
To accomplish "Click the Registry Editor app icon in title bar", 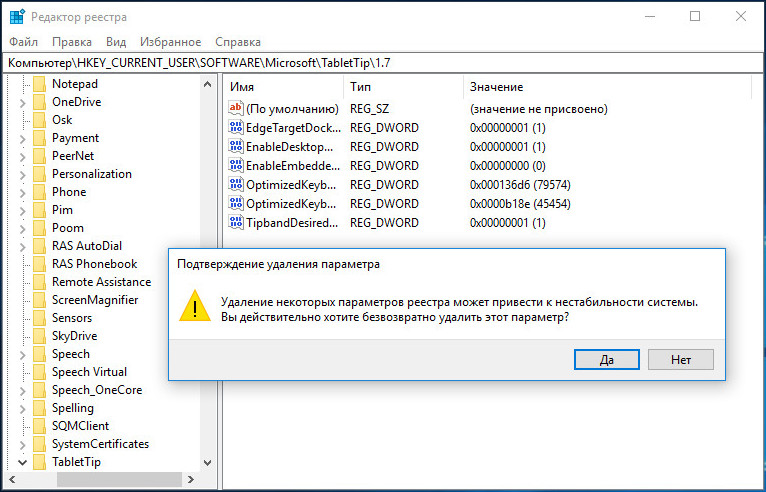I will pyautogui.click(x=17, y=17).
